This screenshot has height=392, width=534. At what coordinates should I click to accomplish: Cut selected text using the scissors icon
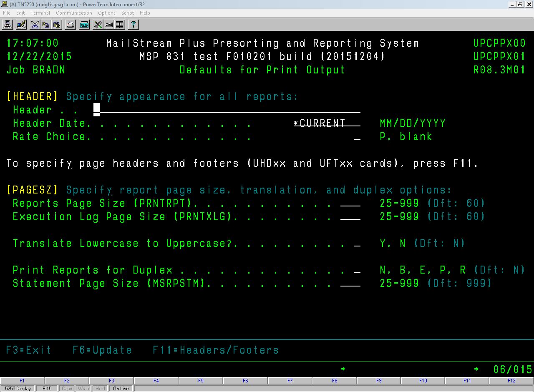click(35, 25)
